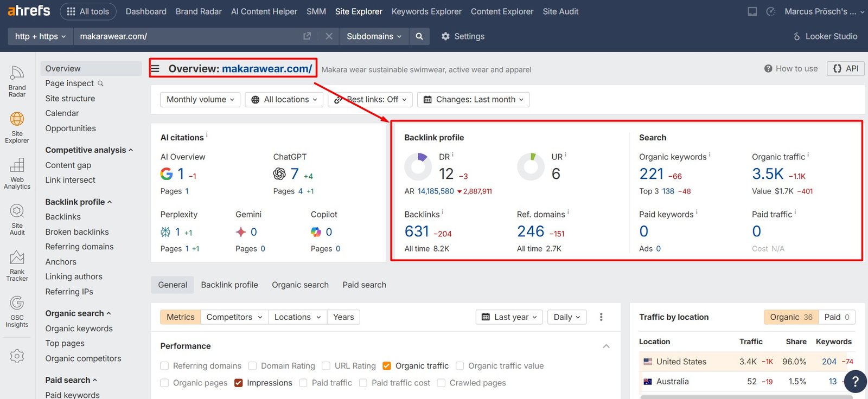Open the three-dot chart options menu
This screenshot has height=399, width=868.
coord(601,317)
